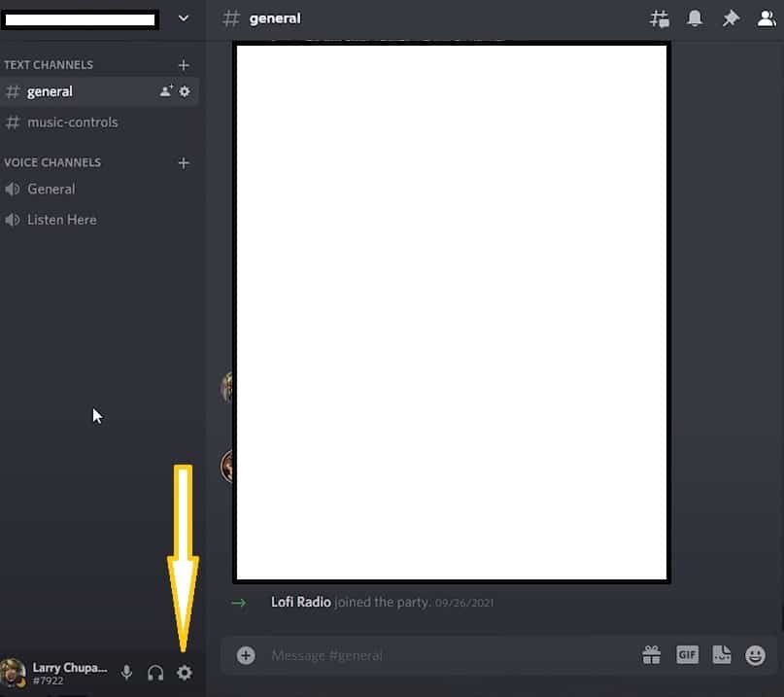Click Larry Chupa user avatar

tap(13, 673)
